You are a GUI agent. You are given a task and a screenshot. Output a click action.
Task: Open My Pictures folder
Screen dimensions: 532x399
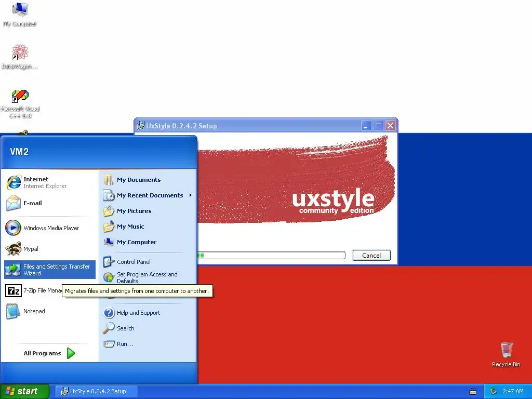pos(148,211)
